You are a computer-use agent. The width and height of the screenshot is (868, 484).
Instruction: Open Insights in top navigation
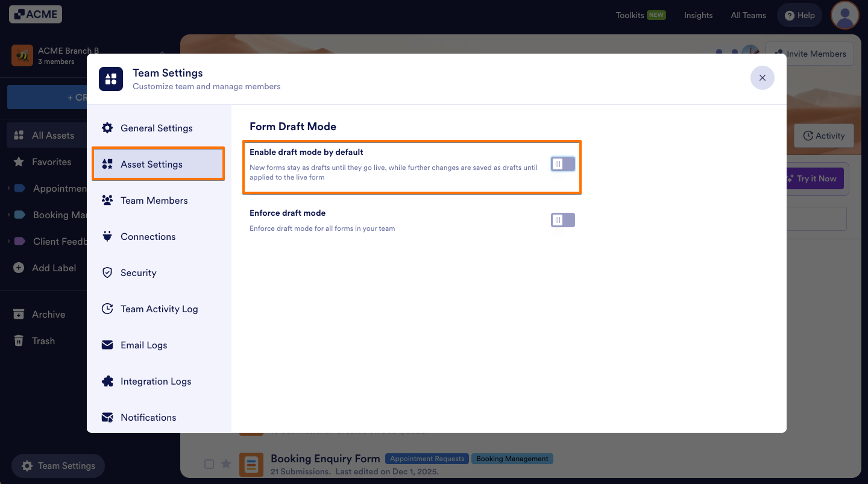[x=698, y=15]
